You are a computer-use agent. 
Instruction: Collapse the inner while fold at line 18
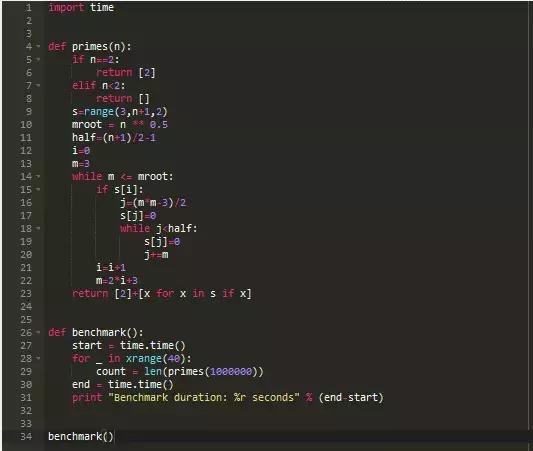point(38,228)
